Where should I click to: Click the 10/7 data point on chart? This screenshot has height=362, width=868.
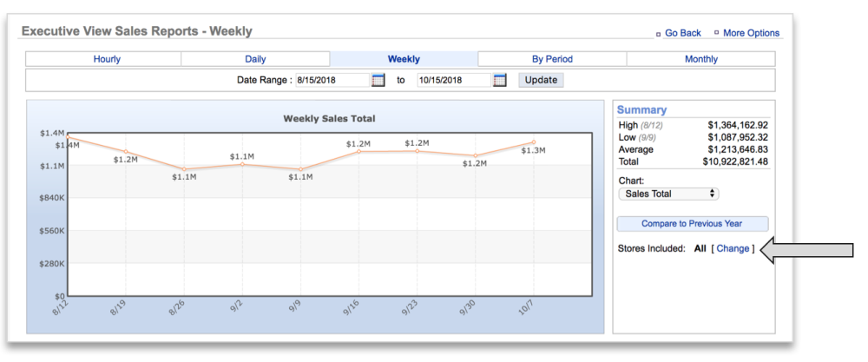point(533,142)
